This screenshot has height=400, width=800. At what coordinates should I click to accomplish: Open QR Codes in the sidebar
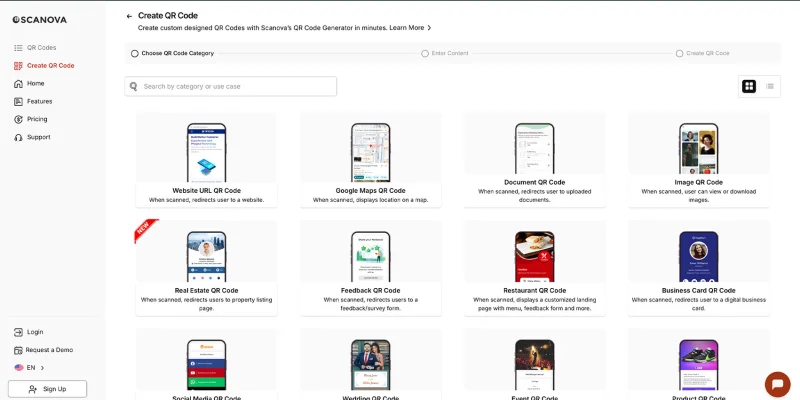[x=41, y=48]
